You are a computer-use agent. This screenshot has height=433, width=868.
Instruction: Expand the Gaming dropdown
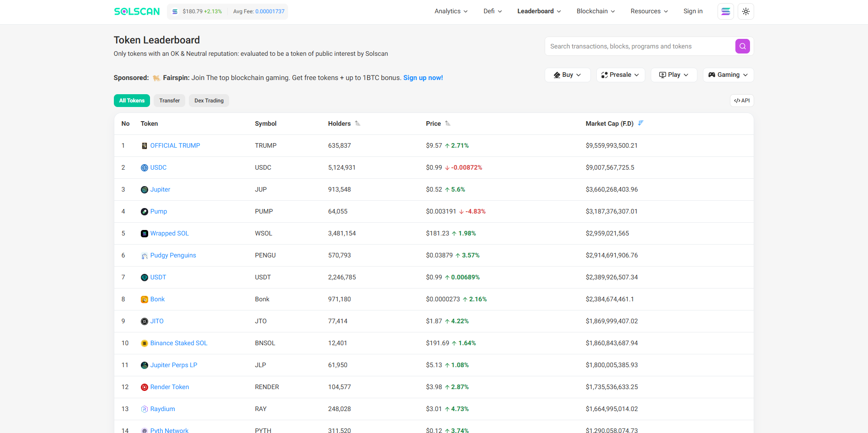[728, 75]
